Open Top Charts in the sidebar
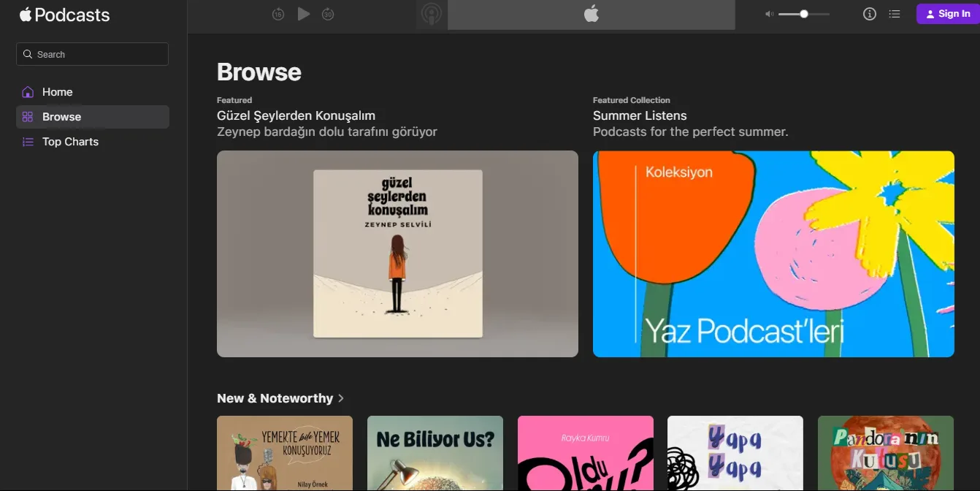The image size is (980, 491). [x=93, y=142]
